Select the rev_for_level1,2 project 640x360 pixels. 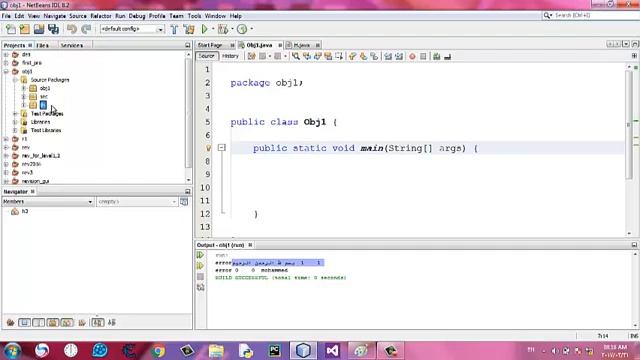click(41, 156)
